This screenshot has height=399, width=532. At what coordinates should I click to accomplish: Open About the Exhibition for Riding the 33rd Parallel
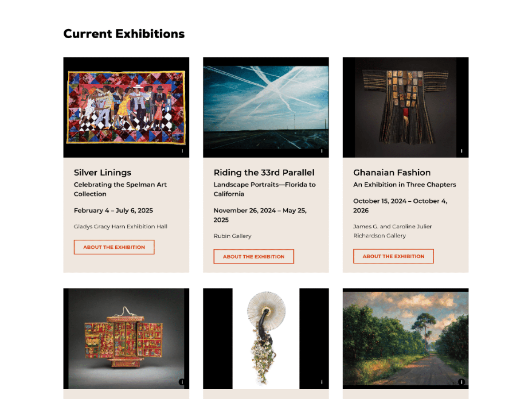point(254,256)
